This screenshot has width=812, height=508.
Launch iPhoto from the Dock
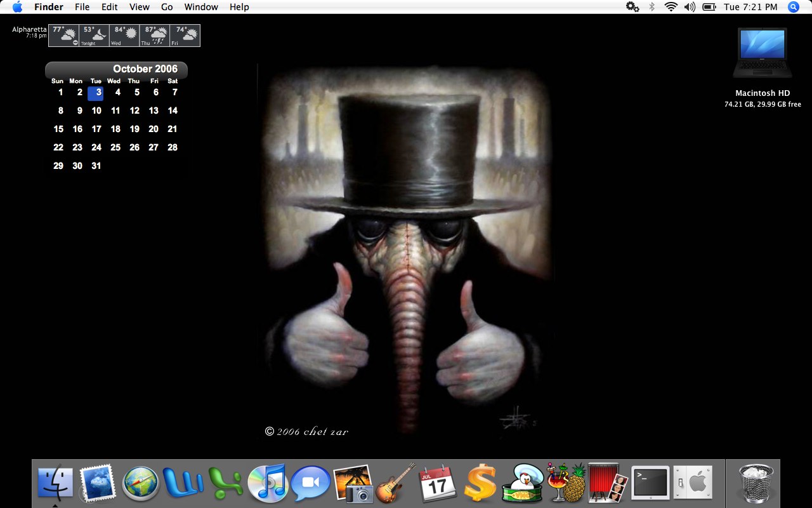[353, 484]
